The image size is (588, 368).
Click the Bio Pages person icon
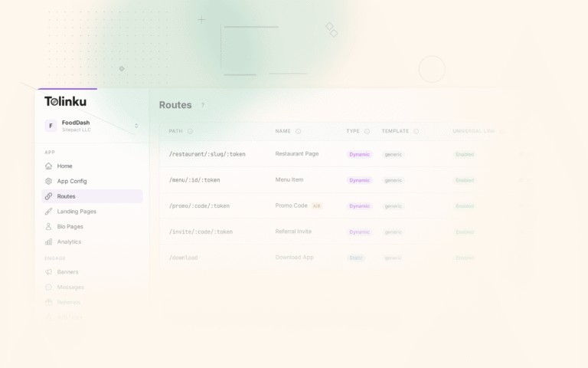coord(48,226)
